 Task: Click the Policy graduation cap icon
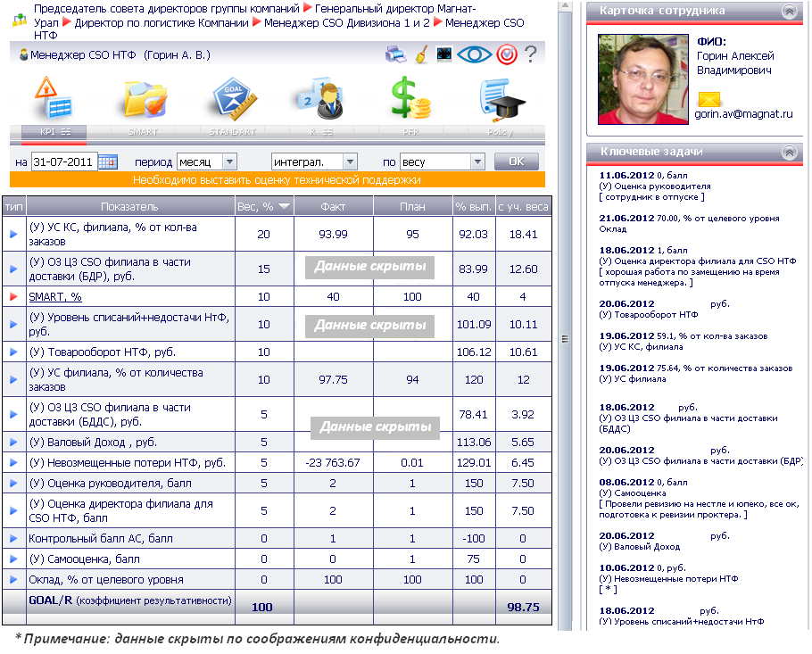[x=501, y=99]
